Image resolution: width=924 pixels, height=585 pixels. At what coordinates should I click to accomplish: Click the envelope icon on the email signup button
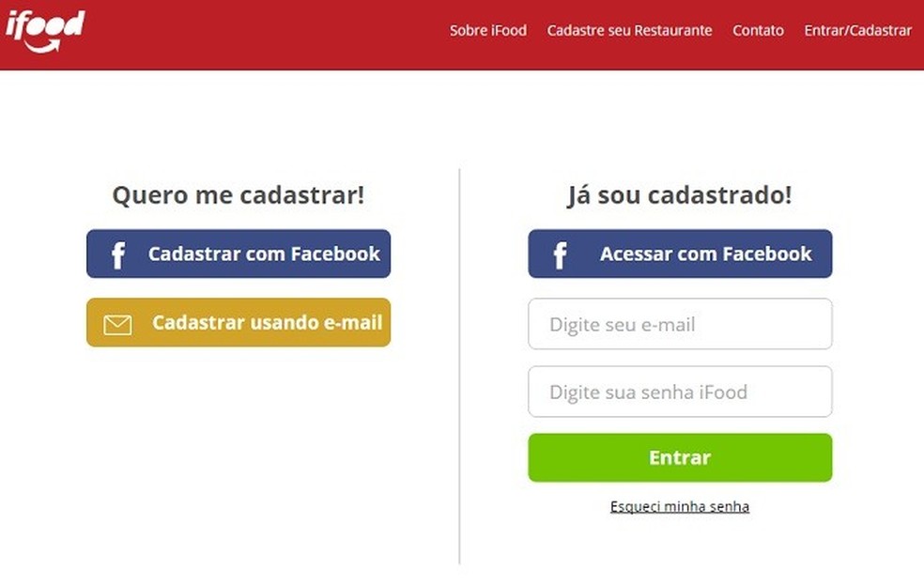click(116, 322)
